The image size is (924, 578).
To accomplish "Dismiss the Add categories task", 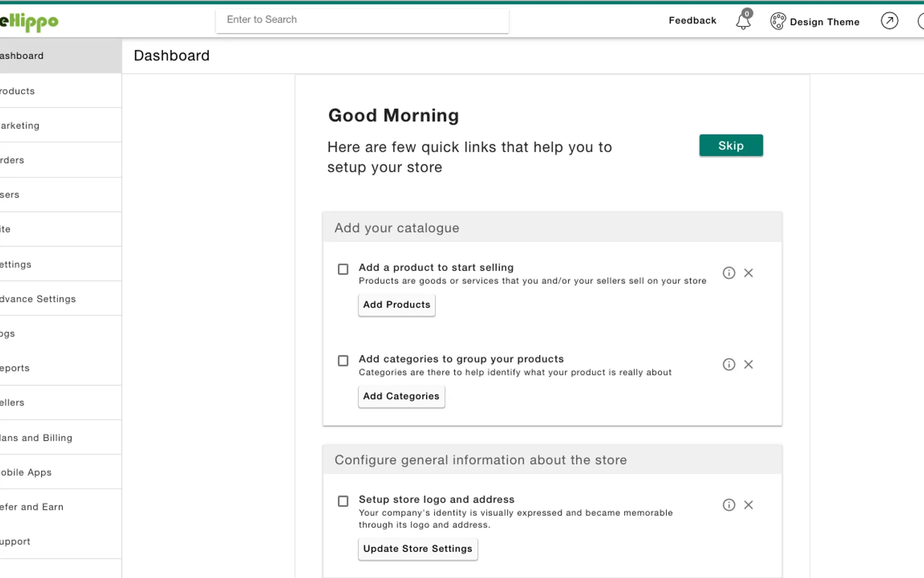I will 748,364.
